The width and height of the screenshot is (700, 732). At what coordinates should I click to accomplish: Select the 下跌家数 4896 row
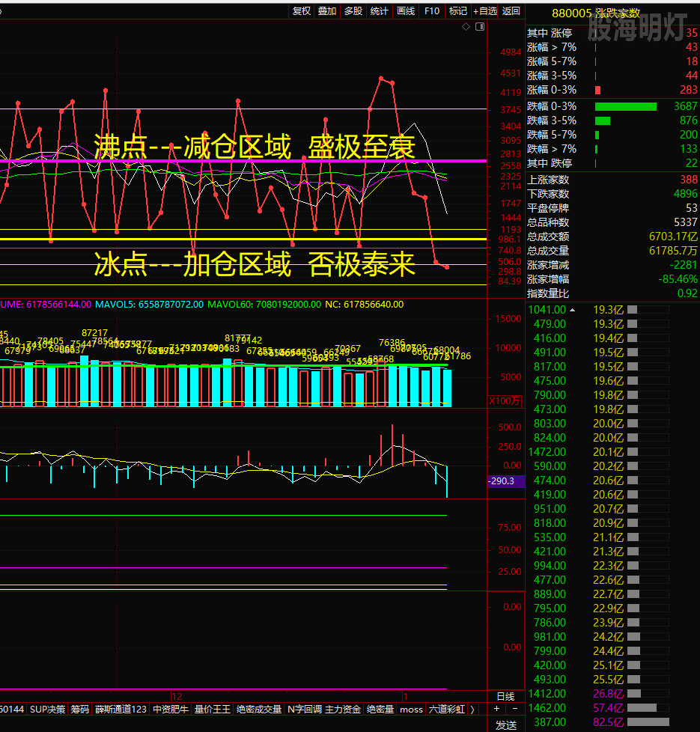[x=612, y=194]
